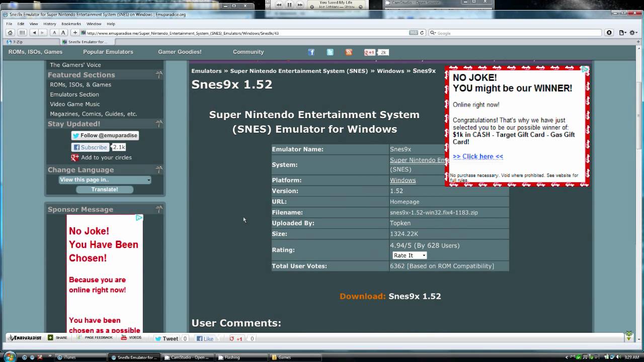The width and height of the screenshot is (644, 362).
Task: Click the Facebook Subscribe button
Action: click(90, 147)
